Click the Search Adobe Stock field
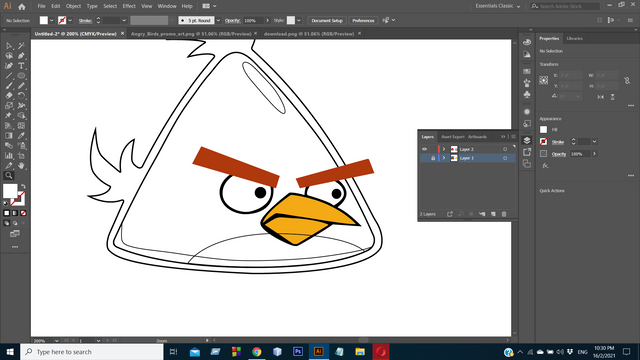640x360 pixels. 565,6
